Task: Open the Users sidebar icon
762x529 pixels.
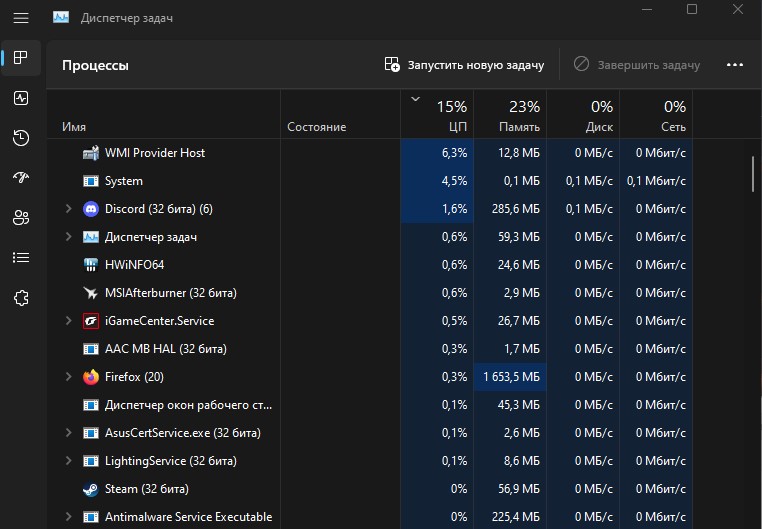Action: pos(21,218)
